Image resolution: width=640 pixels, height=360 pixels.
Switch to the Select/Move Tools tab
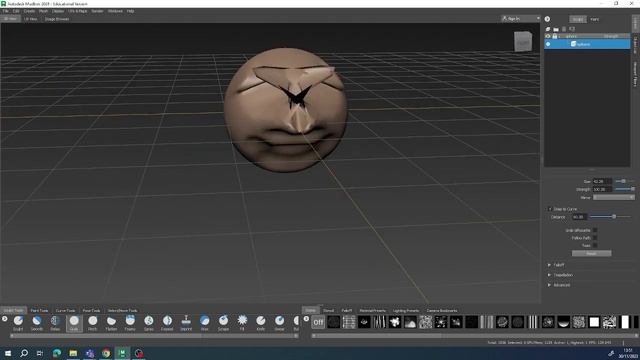pos(122,311)
